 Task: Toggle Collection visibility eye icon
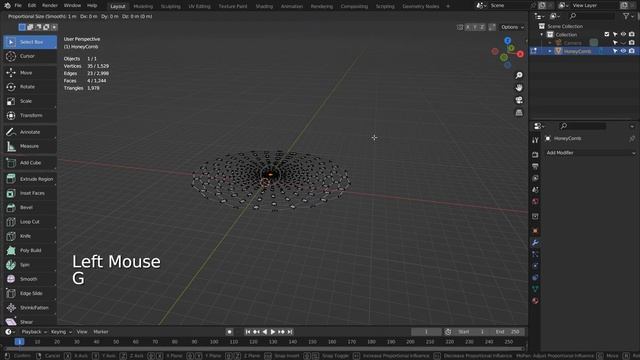(x=623, y=34)
